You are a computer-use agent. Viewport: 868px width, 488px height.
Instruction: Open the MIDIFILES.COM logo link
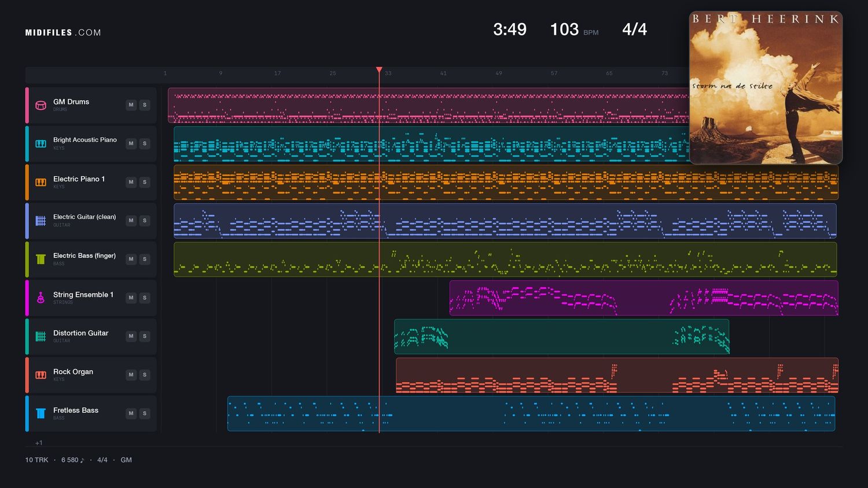pos(63,33)
